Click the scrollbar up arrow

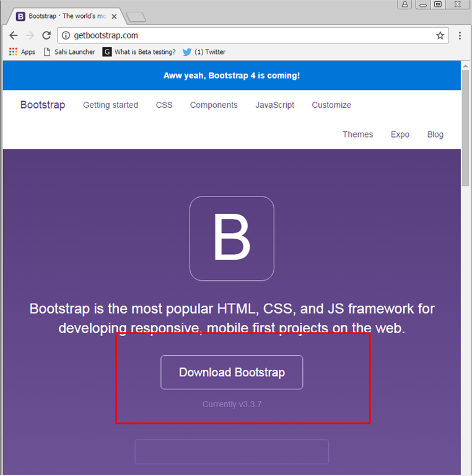(465, 66)
